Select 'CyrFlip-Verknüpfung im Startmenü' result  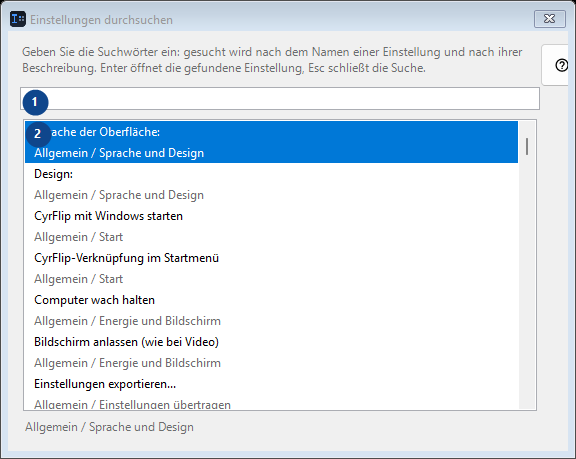coord(271,268)
